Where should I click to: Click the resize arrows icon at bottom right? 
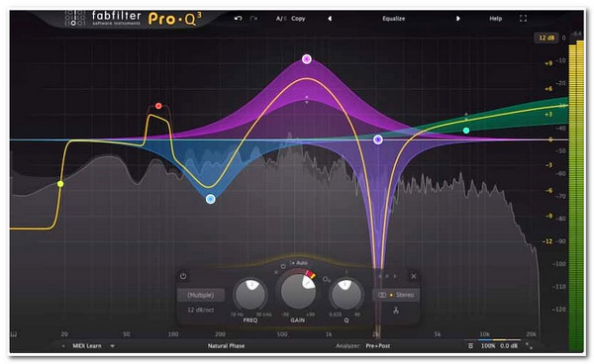(x=530, y=346)
